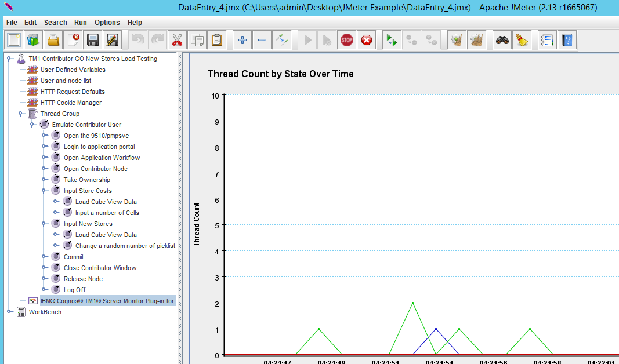The width and height of the screenshot is (619, 364).
Task: Select Change a random number of picklist item
Action: coord(125,246)
